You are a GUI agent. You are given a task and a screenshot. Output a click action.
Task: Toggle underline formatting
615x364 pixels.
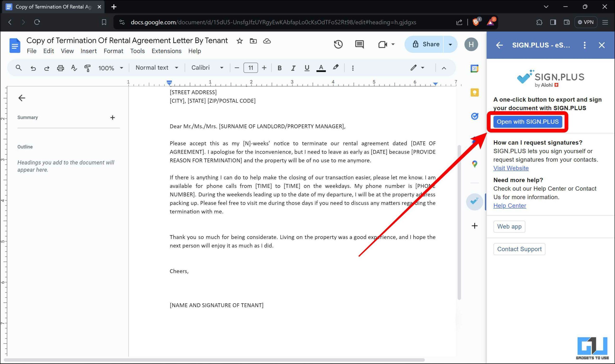307,68
